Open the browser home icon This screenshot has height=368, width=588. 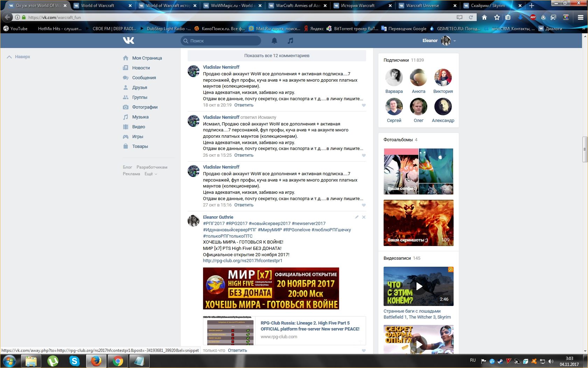[x=484, y=17]
